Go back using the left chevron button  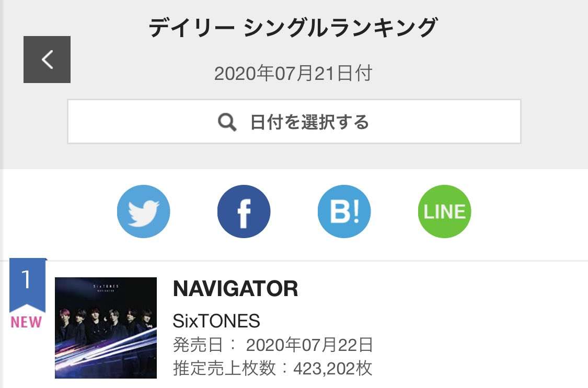pyautogui.click(x=47, y=60)
